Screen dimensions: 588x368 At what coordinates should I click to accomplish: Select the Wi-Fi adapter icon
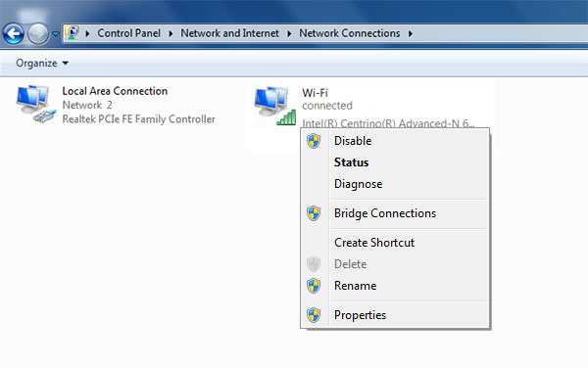click(274, 106)
